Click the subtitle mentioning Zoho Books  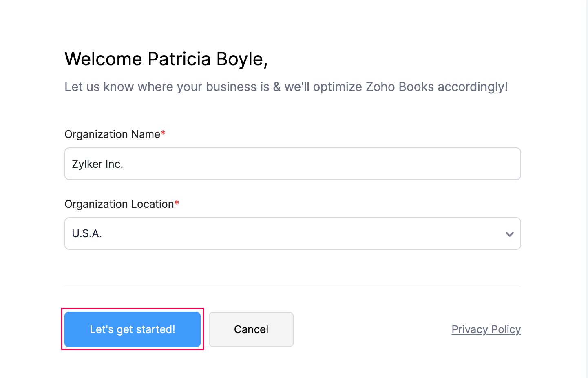pyautogui.click(x=286, y=87)
